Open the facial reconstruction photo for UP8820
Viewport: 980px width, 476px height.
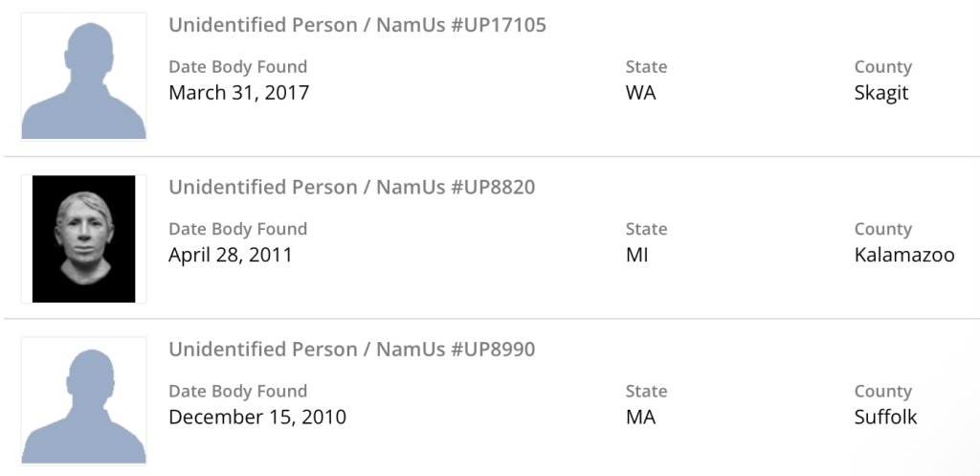click(x=84, y=238)
